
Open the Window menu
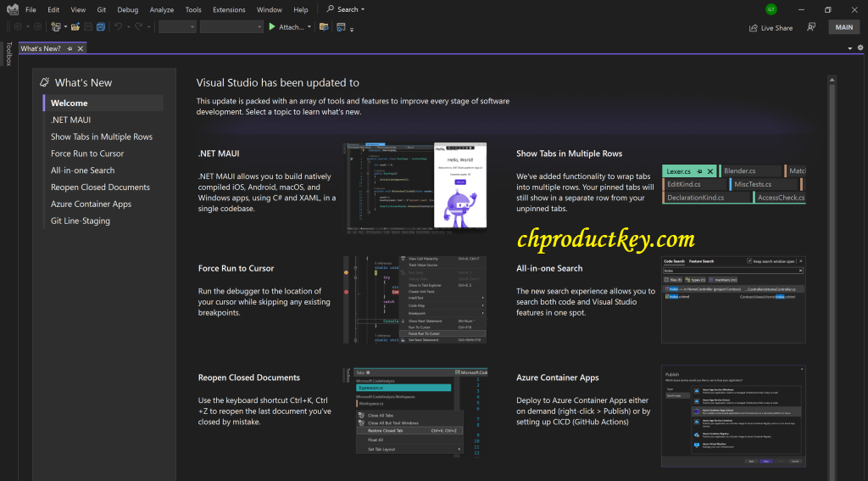(x=270, y=9)
